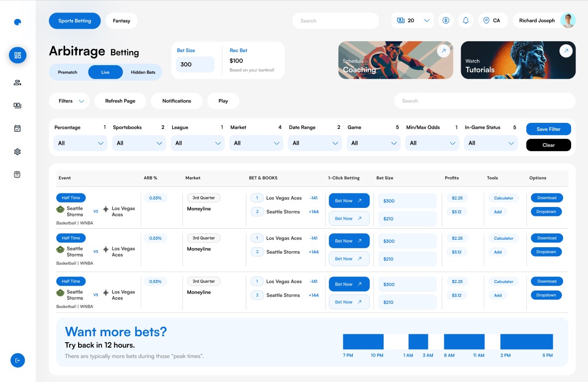Switch to the Fantasy tab
Viewport: 588px width, 382px height.
coord(121,21)
